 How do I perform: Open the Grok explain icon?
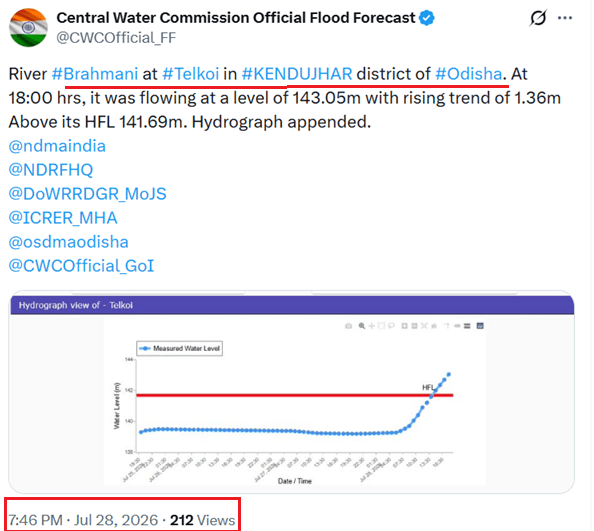(x=538, y=18)
